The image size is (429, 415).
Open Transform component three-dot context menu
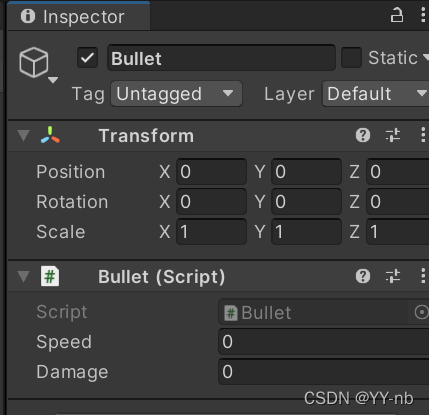click(423, 135)
